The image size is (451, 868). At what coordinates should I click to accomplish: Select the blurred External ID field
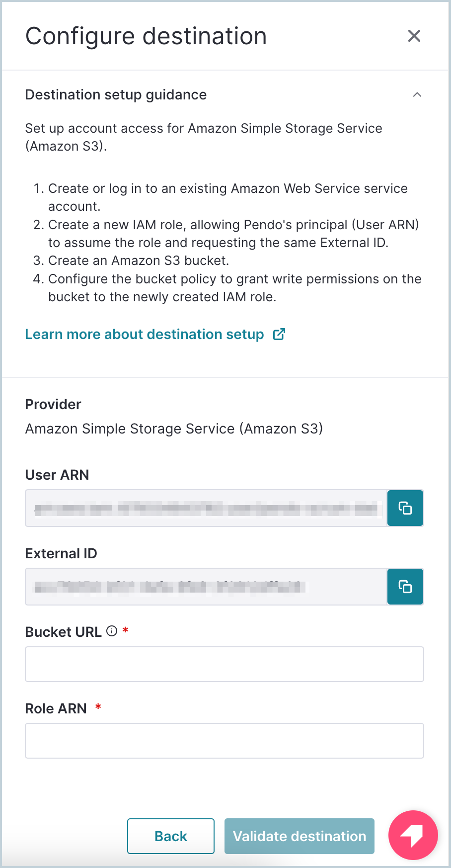(x=206, y=587)
